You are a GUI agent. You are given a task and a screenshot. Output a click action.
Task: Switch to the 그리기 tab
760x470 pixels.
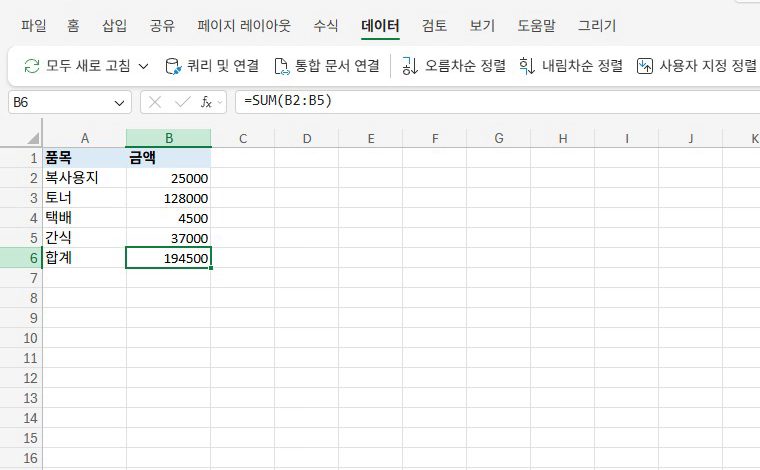(x=597, y=25)
